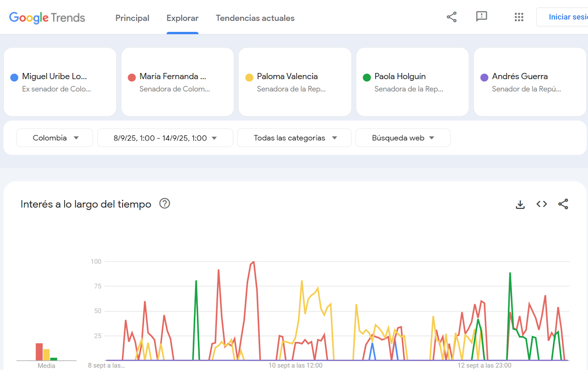Select the Paola Holguín term card

point(412,82)
